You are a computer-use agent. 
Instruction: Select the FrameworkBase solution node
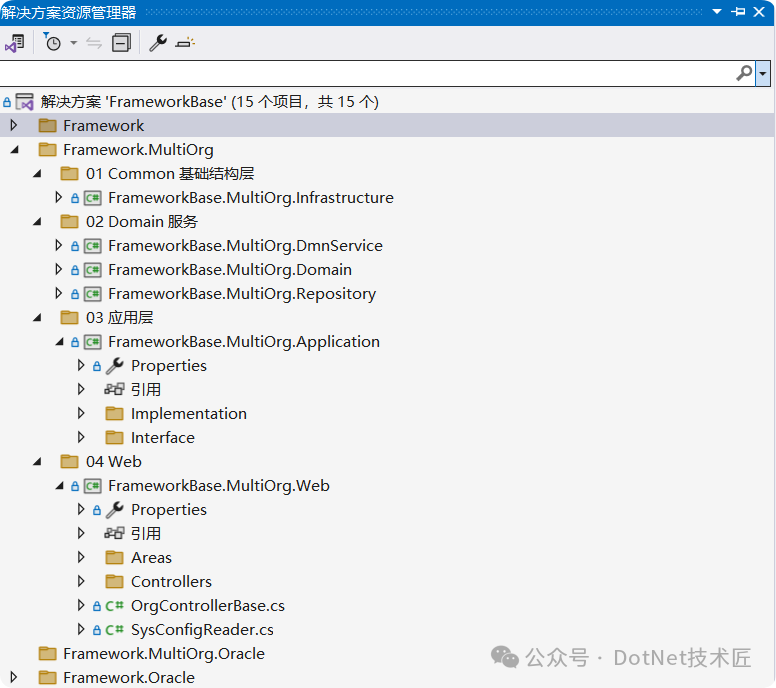click(209, 102)
